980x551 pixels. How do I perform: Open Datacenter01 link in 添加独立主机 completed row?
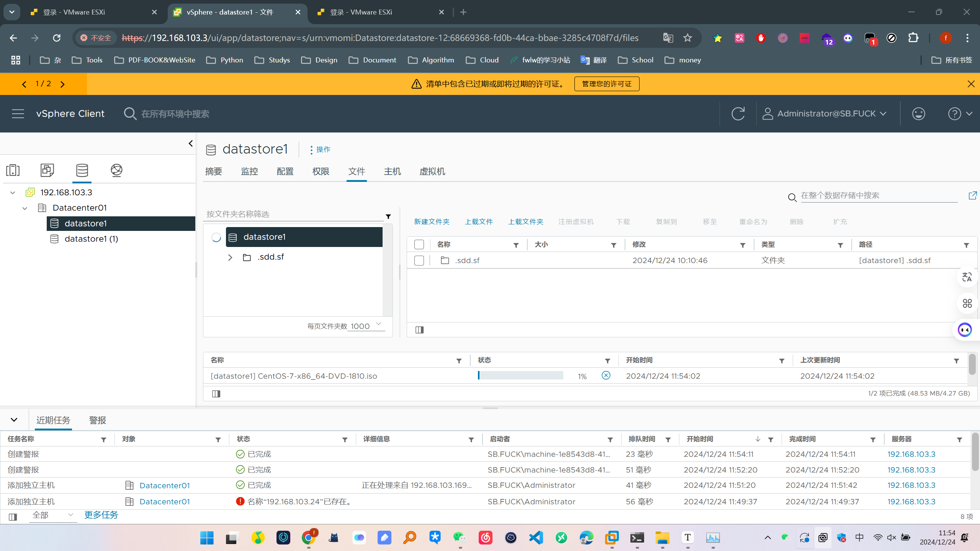click(x=165, y=486)
